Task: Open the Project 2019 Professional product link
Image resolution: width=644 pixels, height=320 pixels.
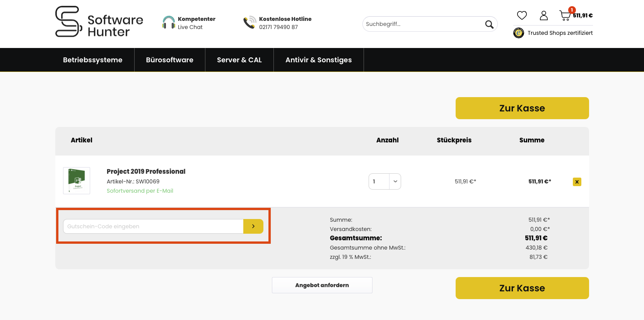Action: [x=146, y=171]
